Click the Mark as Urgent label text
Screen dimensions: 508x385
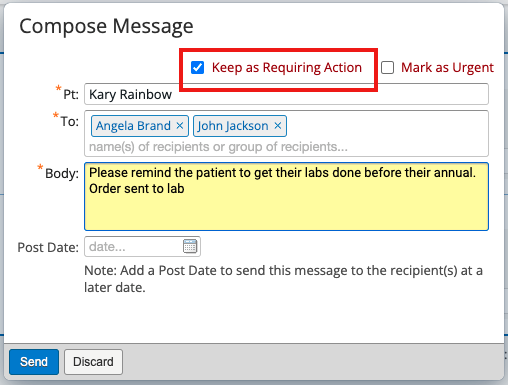(x=447, y=67)
